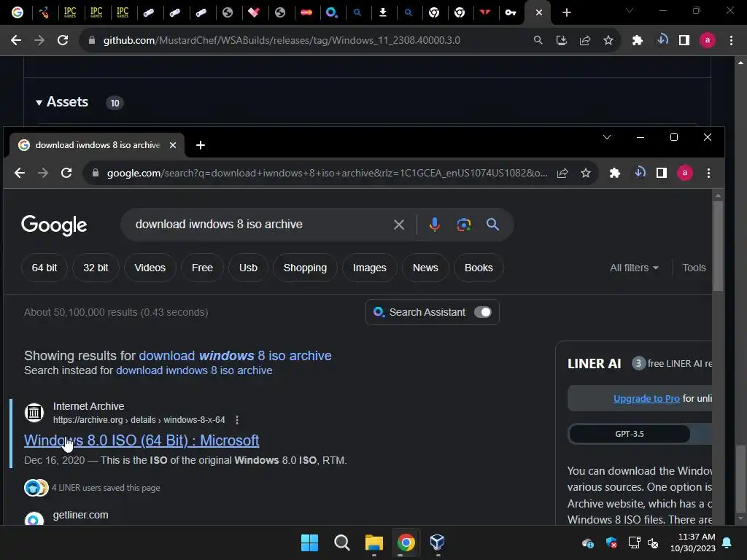Click the google.com address bar URL
Image resolution: width=747 pixels, height=560 pixels.
327,173
